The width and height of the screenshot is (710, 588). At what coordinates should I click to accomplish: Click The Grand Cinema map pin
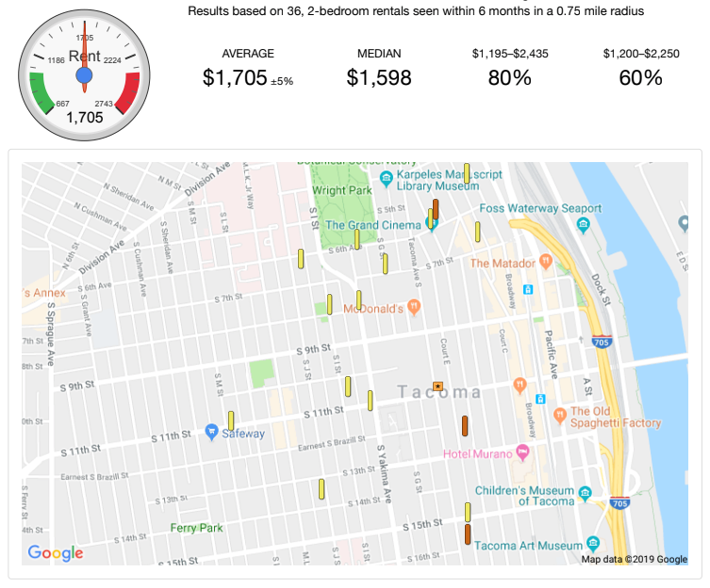click(432, 223)
